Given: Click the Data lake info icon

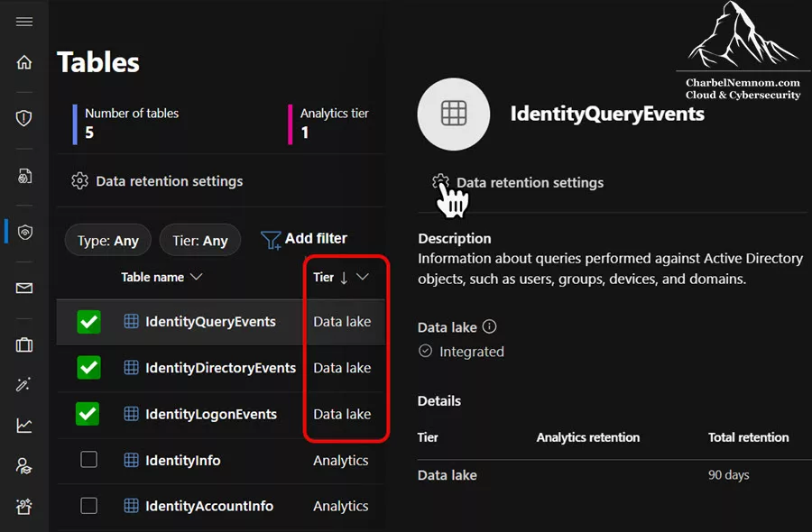Looking at the screenshot, I should pyautogui.click(x=489, y=326).
